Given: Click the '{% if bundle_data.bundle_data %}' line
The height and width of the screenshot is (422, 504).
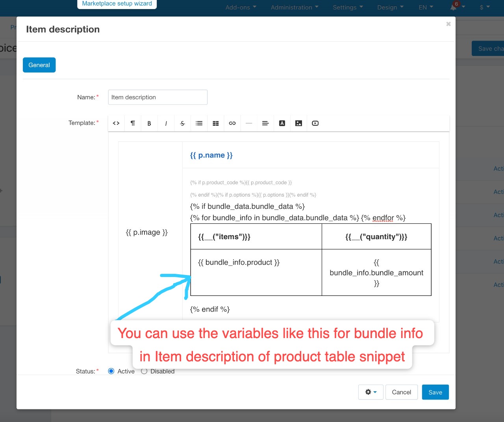Looking at the screenshot, I should coord(248,206).
